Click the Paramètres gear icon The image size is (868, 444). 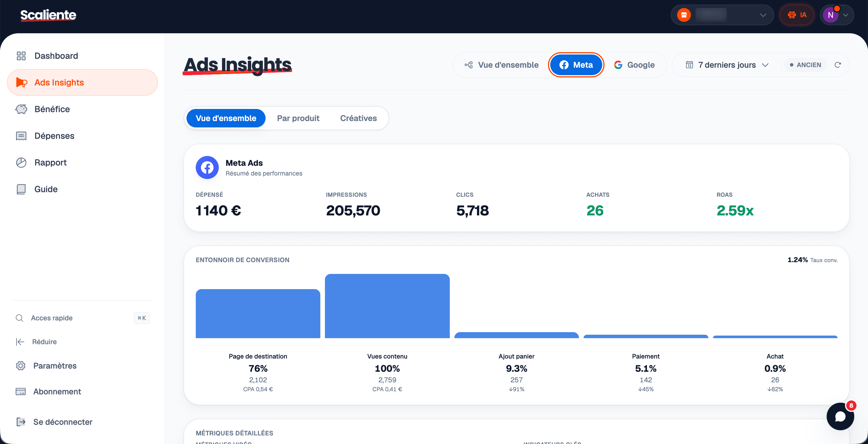pyautogui.click(x=21, y=366)
